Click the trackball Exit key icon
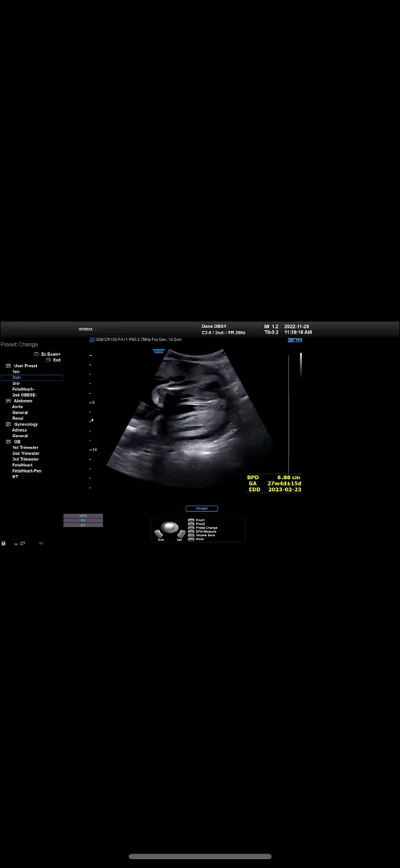 [x=161, y=534]
